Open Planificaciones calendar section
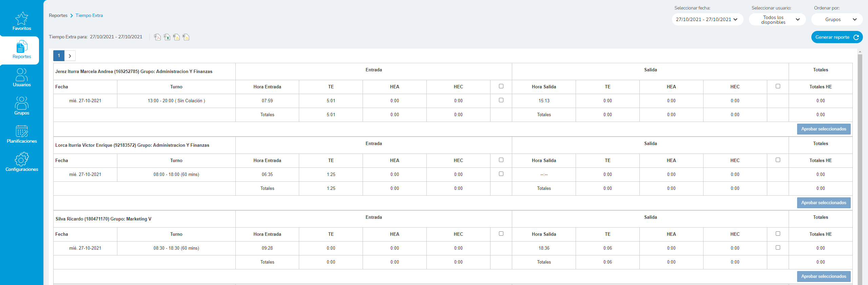 coord(22,134)
